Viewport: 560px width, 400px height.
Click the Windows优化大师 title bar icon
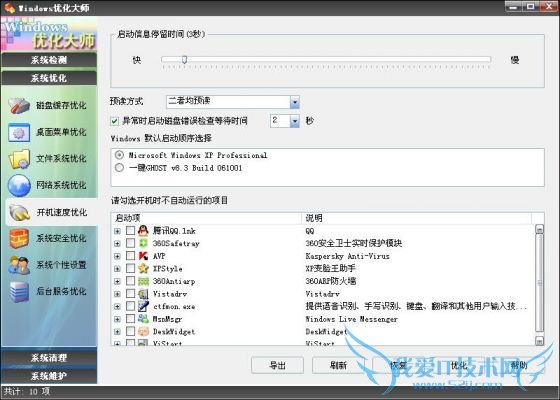(9, 8)
